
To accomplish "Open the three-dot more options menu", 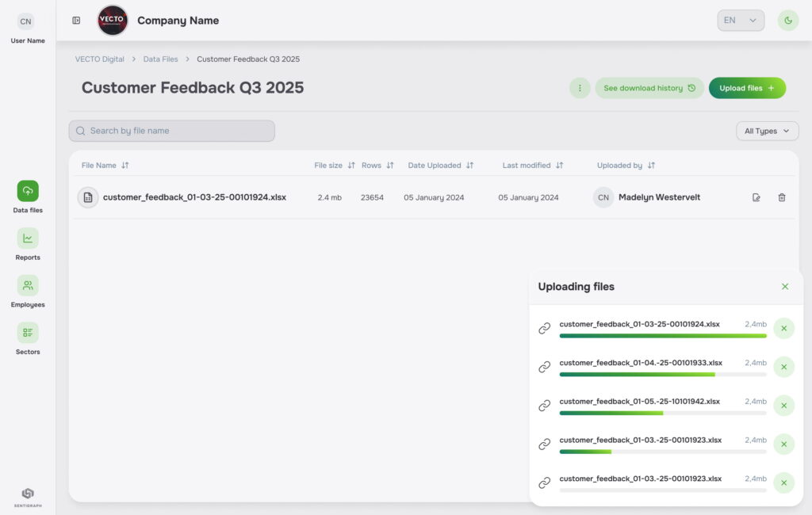I will click(580, 88).
